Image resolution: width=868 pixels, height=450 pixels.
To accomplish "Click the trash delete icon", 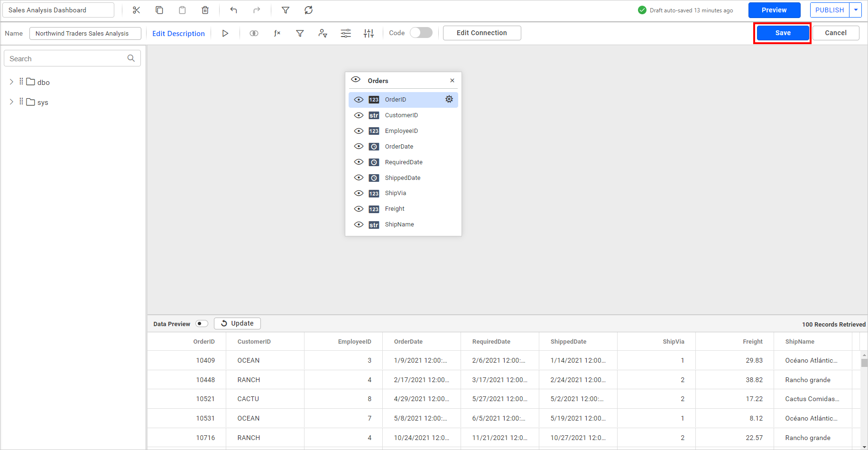I will [205, 10].
